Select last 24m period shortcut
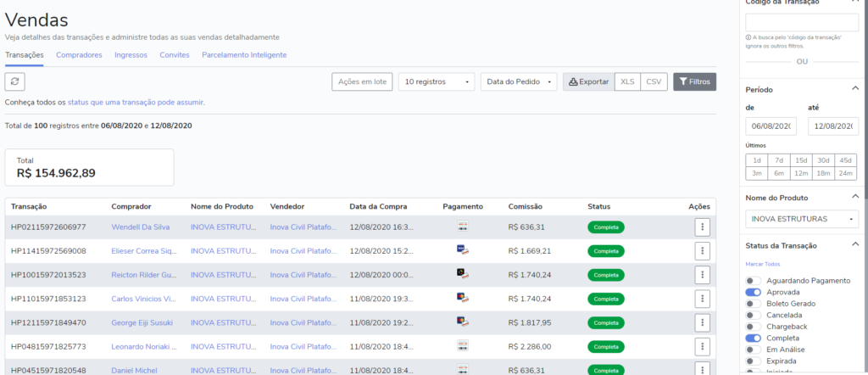 pyautogui.click(x=845, y=174)
